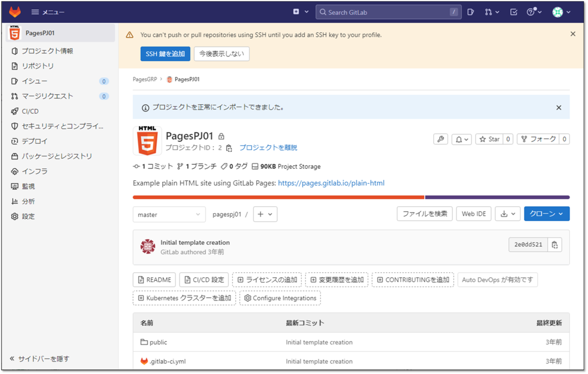This screenshot has height=374, width=588.
Task: Open the to-do list checkmark icon
Action: point(514,12)
